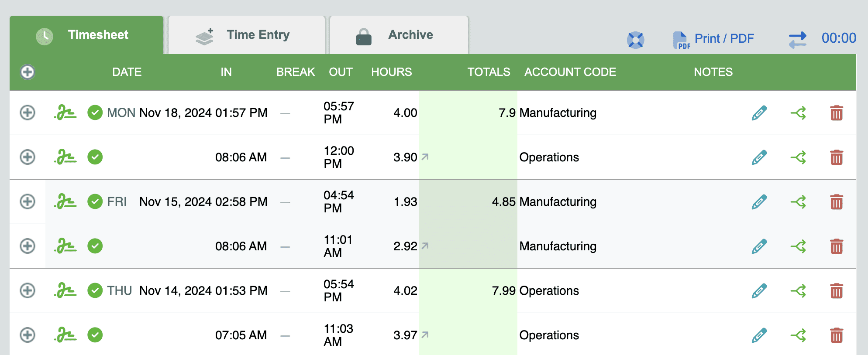868x355 pixels.
Task: Delete the Nov 14 07:05 AM entry
Action: [836, 335]
